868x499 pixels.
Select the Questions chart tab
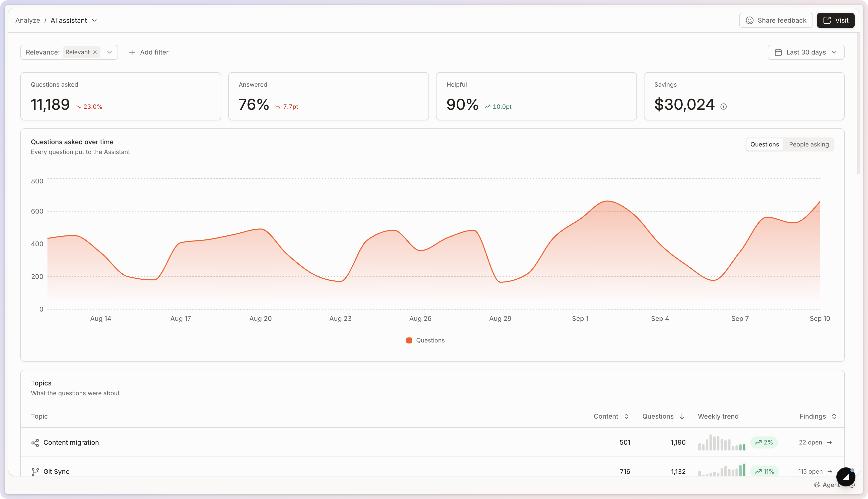tap(765, 145)
